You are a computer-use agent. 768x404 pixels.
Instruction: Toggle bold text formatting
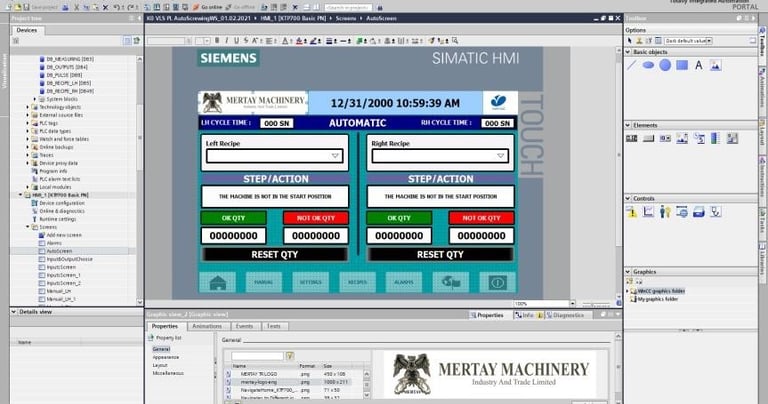[217, 41]
